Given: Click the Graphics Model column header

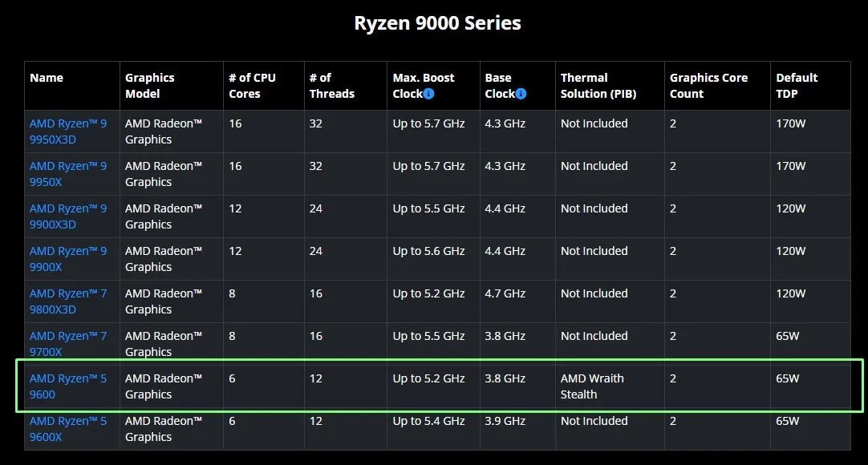Looking at the screenshot, I should (x=149, y=86).
